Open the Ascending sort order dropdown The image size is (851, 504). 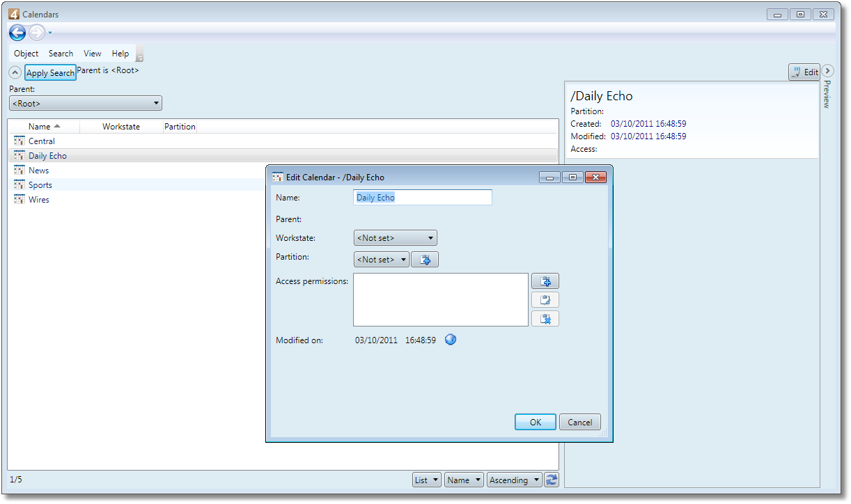point(514,480)
